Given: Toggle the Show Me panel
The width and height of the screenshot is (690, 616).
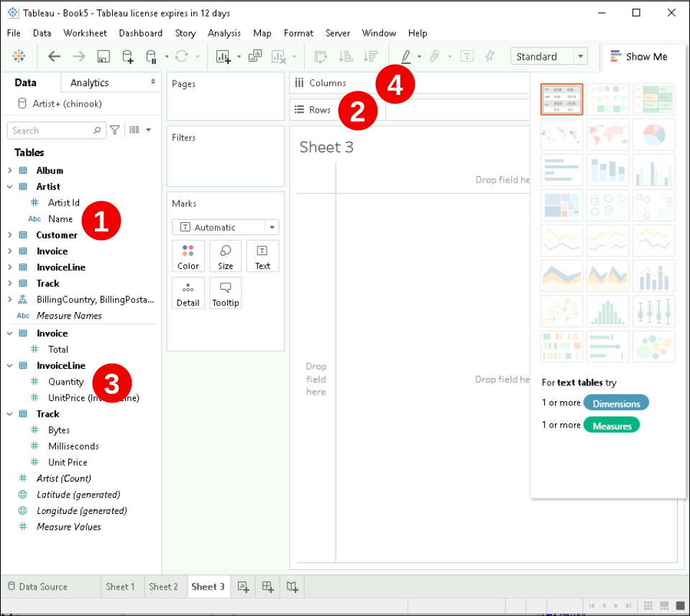Looking at the screenshot, I should coord(639,56).
